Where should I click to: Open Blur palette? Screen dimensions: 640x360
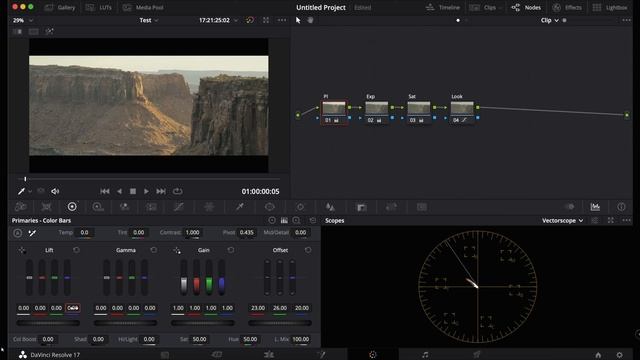tap(330, 207)
